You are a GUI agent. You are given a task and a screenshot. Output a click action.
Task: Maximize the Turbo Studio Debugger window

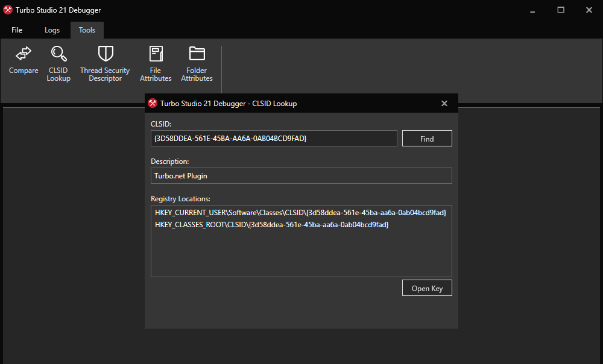[x=560, y=10]
